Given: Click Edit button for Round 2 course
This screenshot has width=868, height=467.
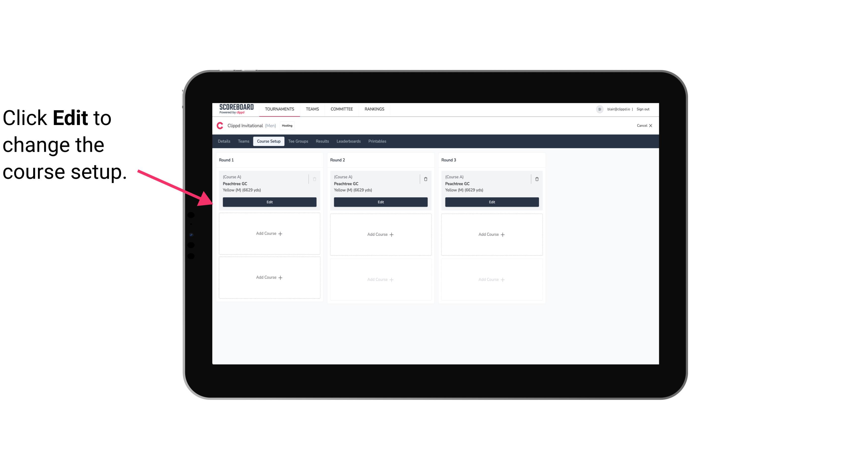Looking at the screenshot, I should click(x=380, y=202).
